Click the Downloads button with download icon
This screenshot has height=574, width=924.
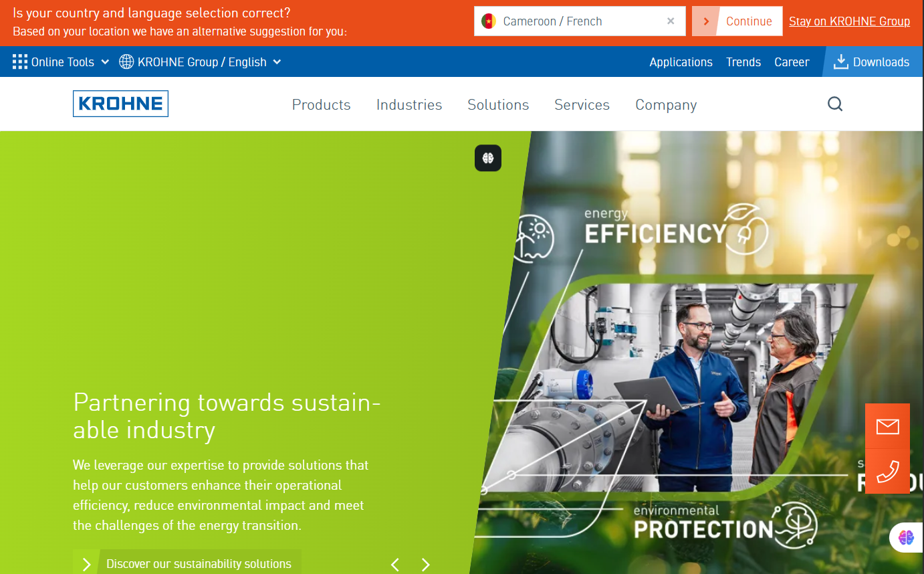871,62
